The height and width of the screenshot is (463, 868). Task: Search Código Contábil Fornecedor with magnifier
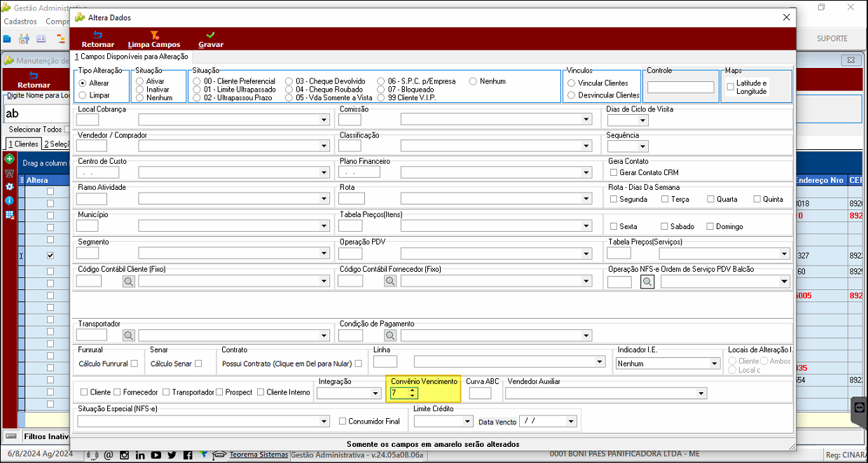[390, 281]
